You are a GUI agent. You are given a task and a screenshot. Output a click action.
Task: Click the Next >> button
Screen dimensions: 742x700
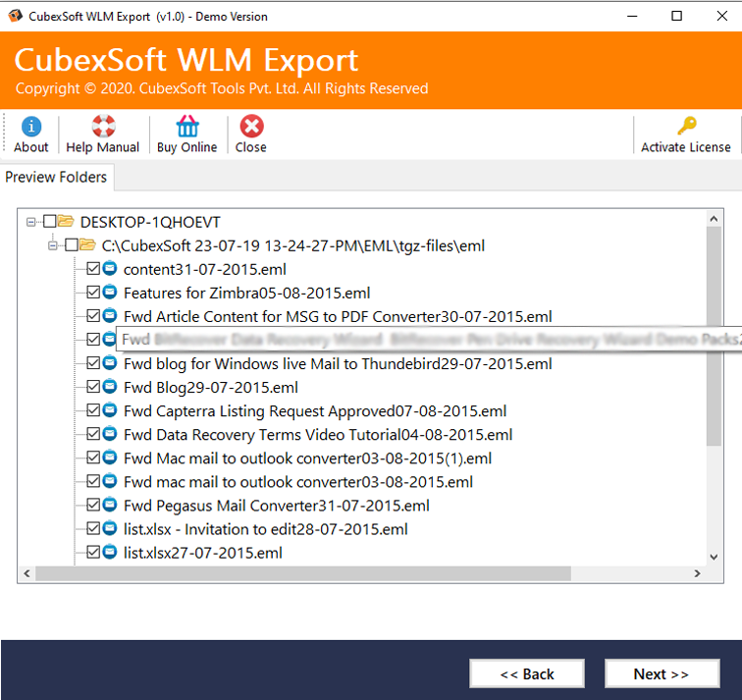click(x=661, y=674)
